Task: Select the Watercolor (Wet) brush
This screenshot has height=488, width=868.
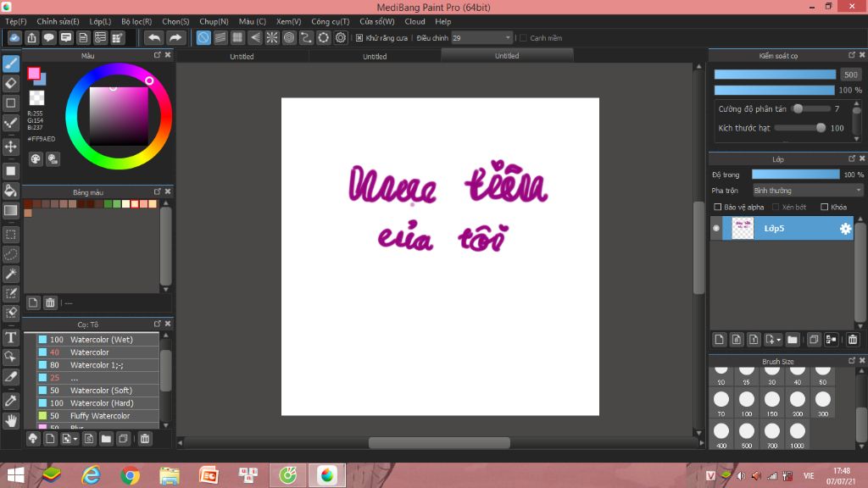Action: [98, 339]
